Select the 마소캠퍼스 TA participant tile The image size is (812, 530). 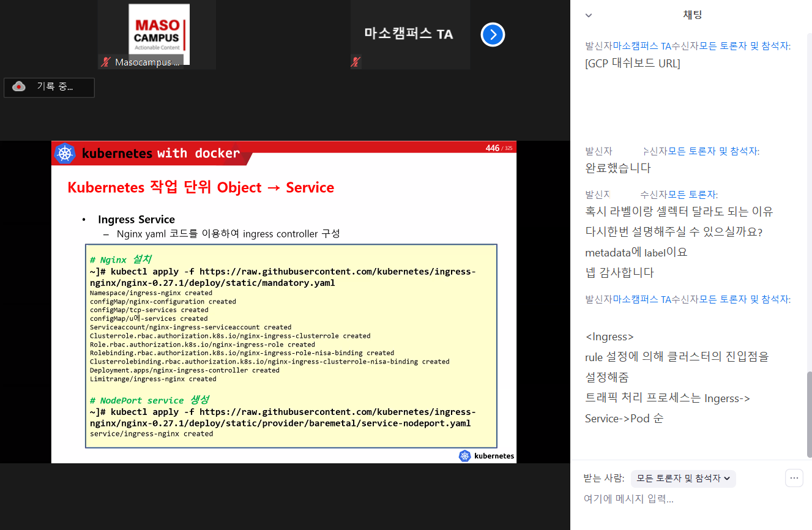pos(409,34)
